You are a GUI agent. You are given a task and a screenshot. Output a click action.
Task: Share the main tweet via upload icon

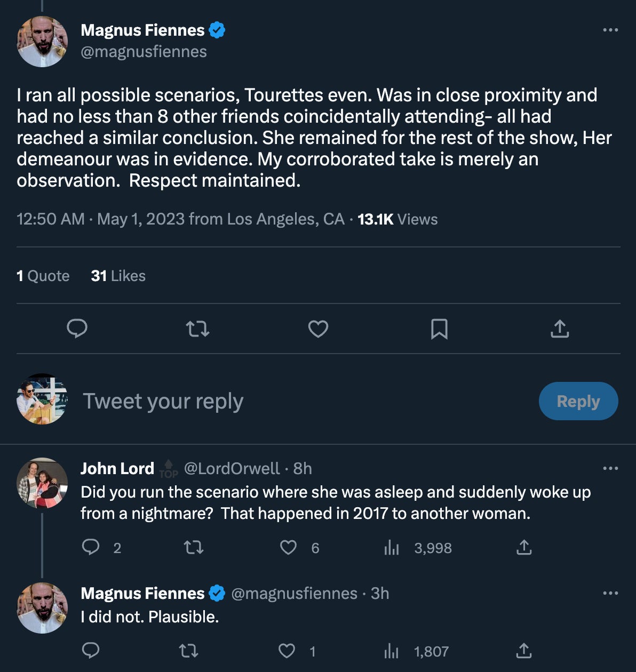pos(559,329)
